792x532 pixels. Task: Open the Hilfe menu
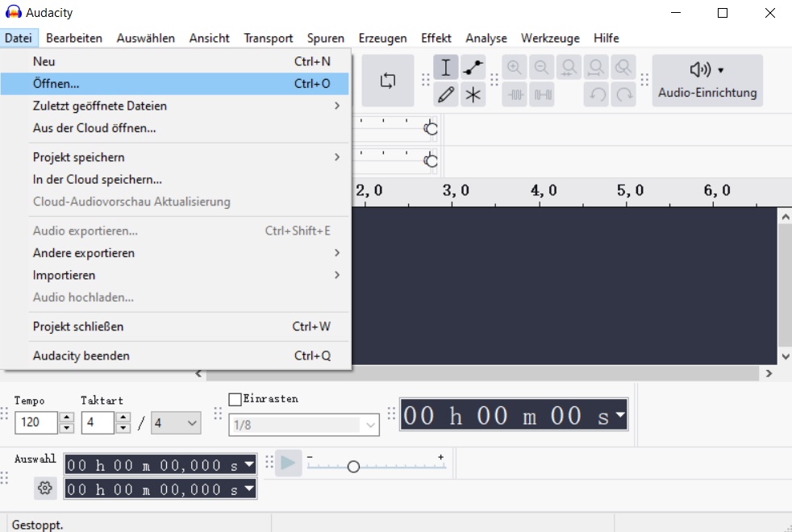tap(607, 39)
